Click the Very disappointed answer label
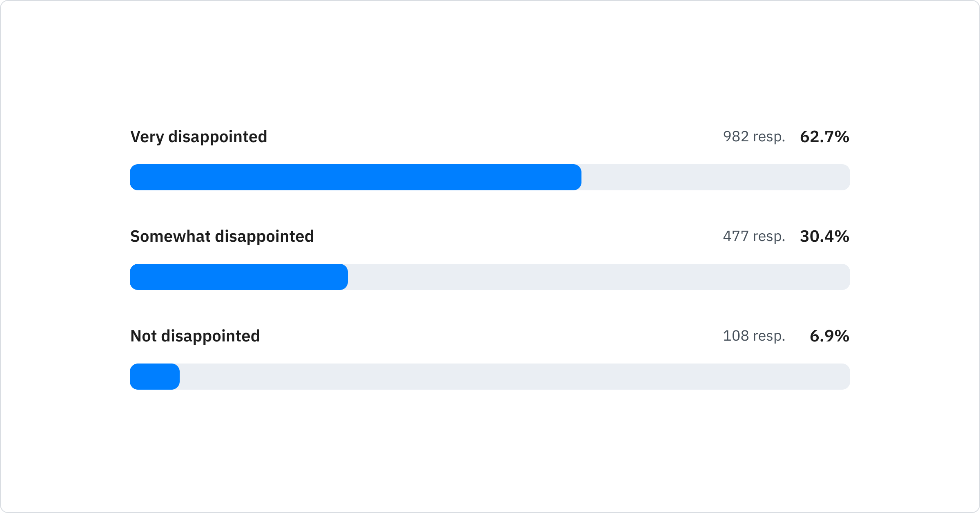Viewport: 980px width, 513px height. 198,137
